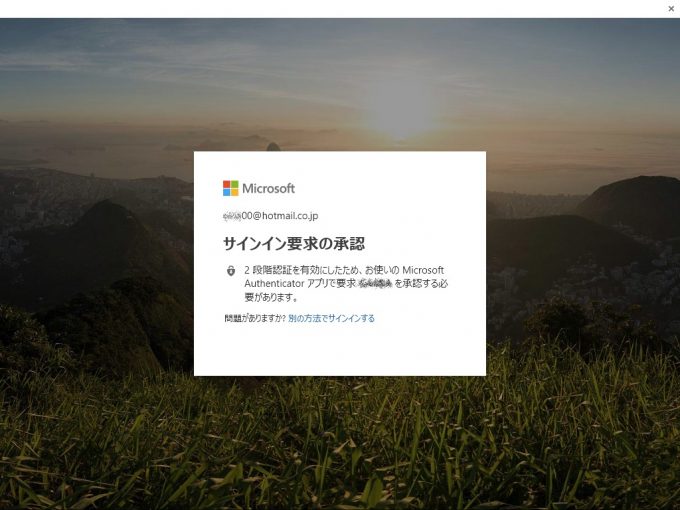Click the yellow square of the Microsoft logo

click(x=235, y=192)
